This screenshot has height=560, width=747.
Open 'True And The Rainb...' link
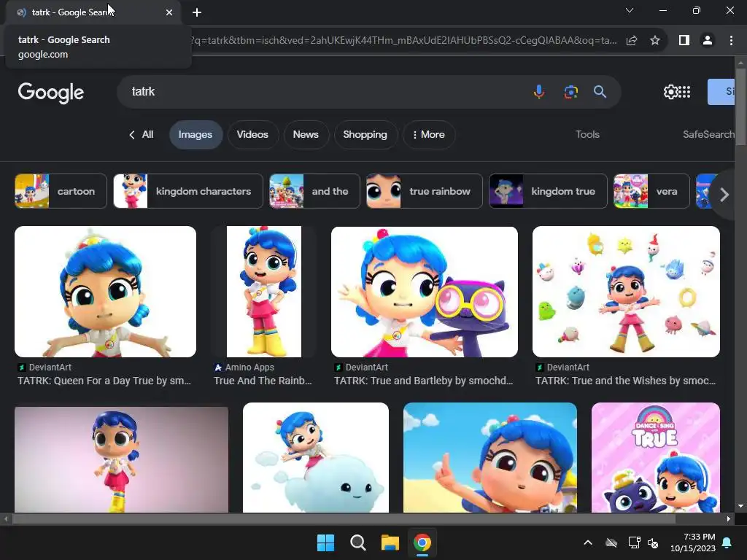click(263, 381)
